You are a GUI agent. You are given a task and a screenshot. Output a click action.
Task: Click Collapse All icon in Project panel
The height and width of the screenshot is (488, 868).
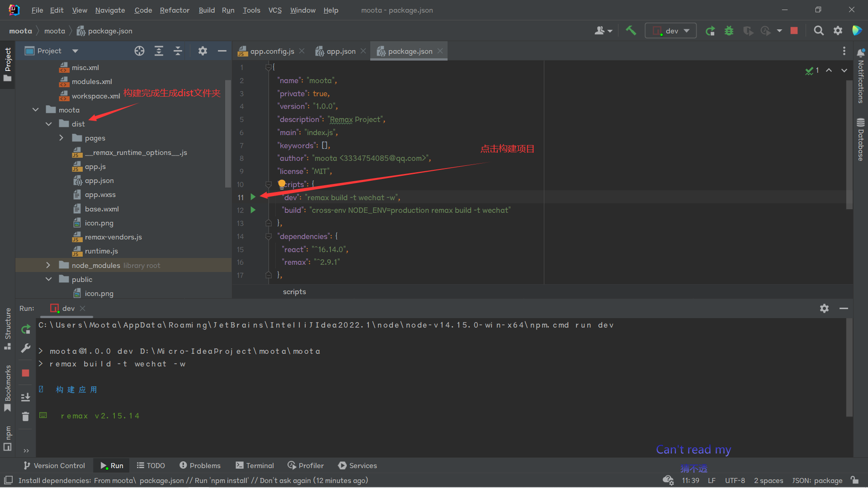(178, 51)
